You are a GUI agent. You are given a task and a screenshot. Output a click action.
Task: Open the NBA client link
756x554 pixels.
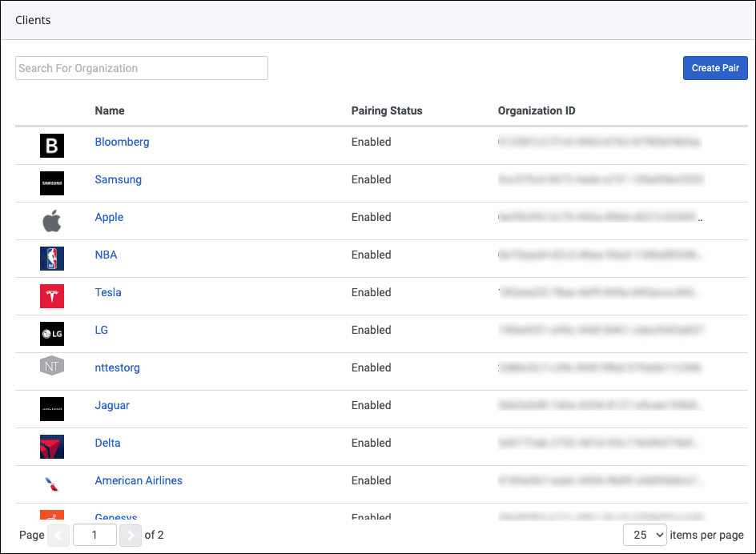tap(105, 255)
